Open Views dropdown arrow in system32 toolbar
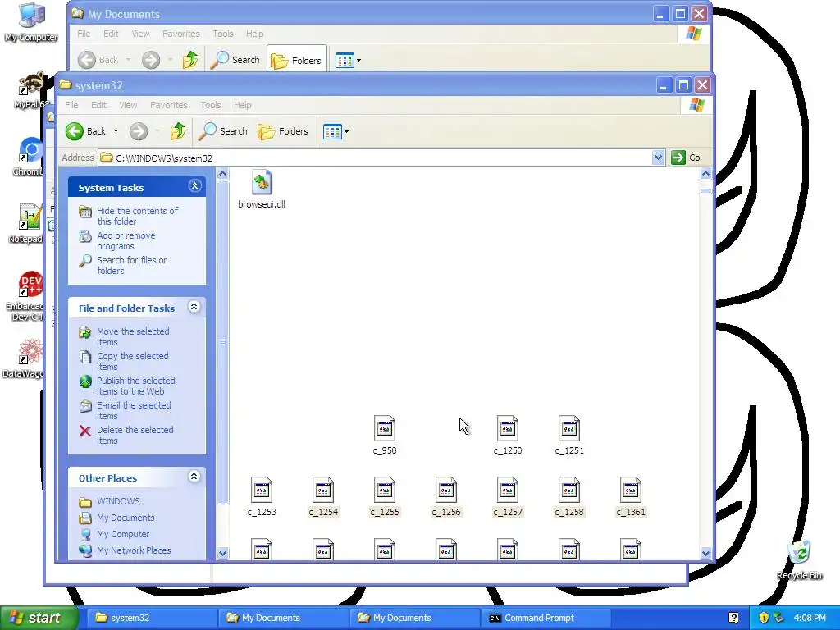840x630 pixels. (347, 131)
